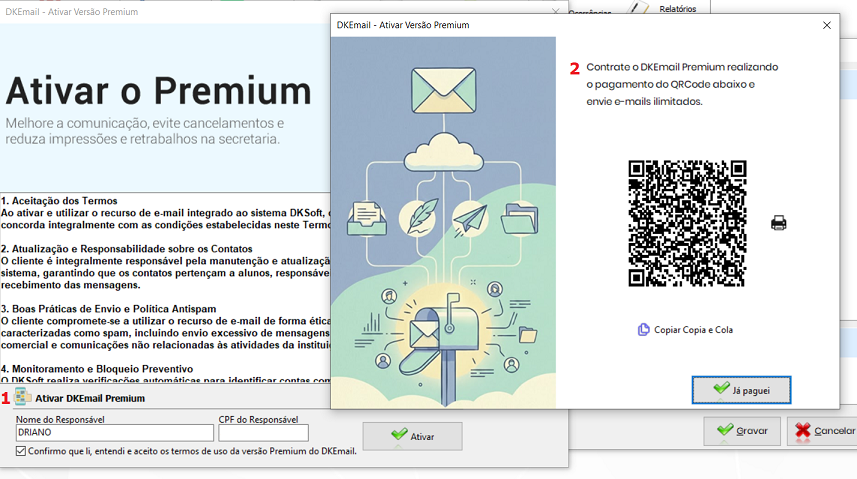Image resolution: width=857 pixels, height=479 pixels.
Task: Click the 'Ativar o Premium' banner title
Action: [159, 90]
